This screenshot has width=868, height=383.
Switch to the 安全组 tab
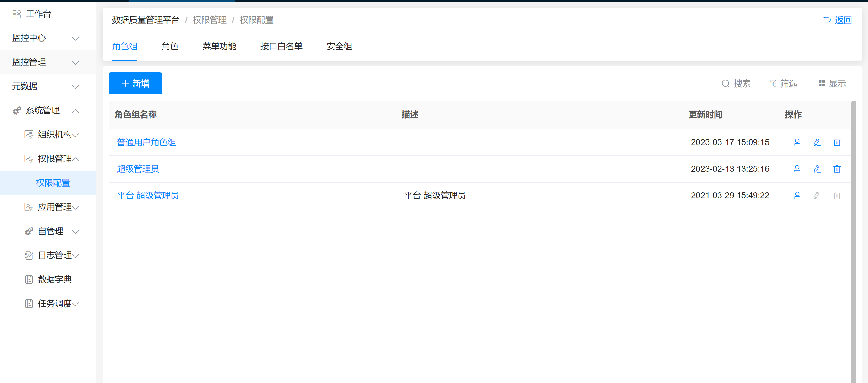point(339,46)
